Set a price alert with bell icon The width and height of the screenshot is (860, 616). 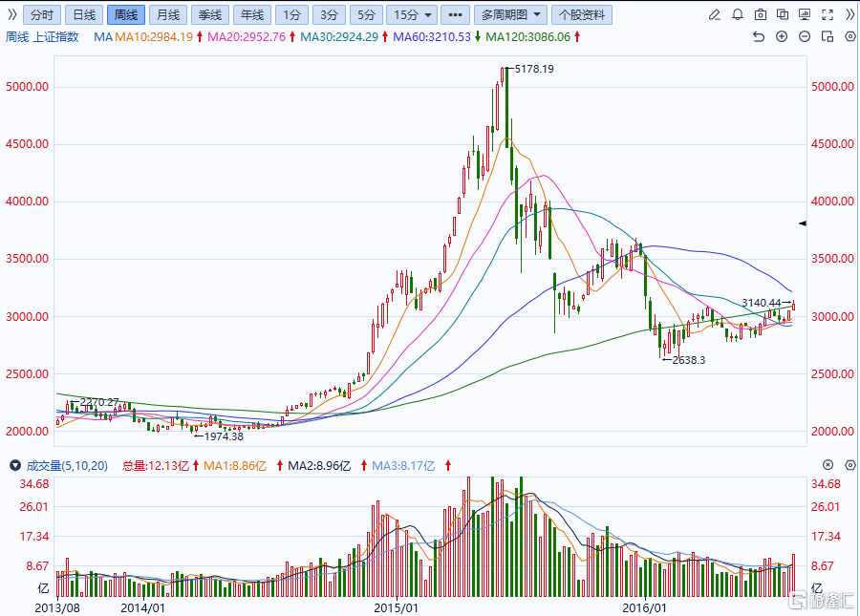tap(737, 14)
